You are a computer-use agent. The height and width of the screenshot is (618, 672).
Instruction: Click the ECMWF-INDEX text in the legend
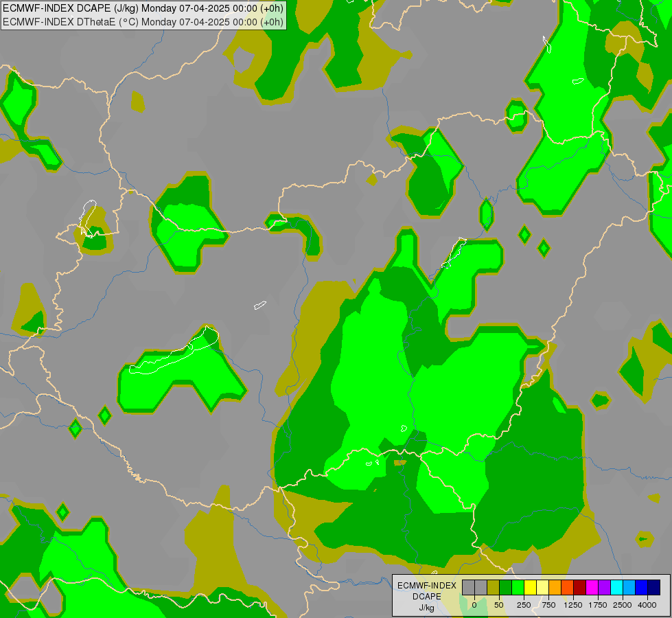pos(427,586)
